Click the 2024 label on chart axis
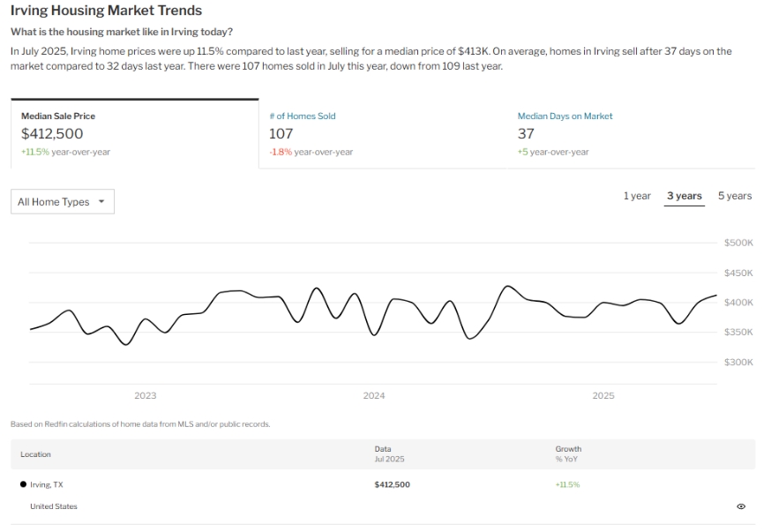 click(x=374, y=396)
